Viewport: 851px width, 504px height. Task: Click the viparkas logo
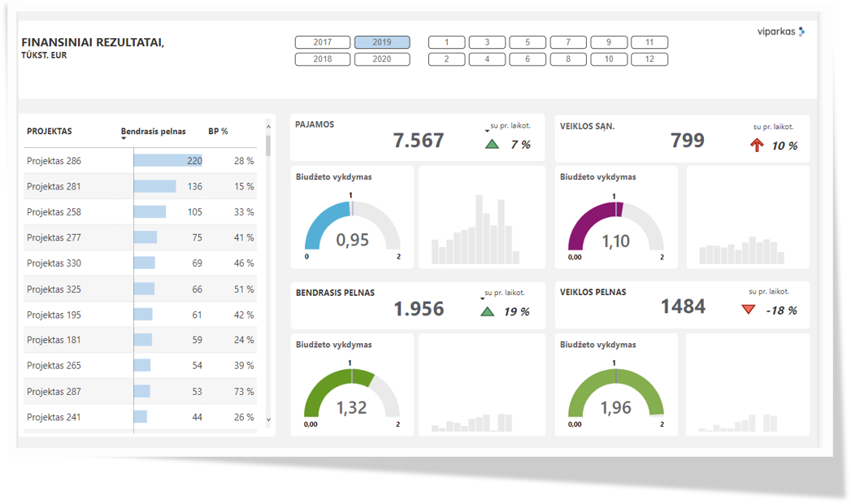coord(780,32)
